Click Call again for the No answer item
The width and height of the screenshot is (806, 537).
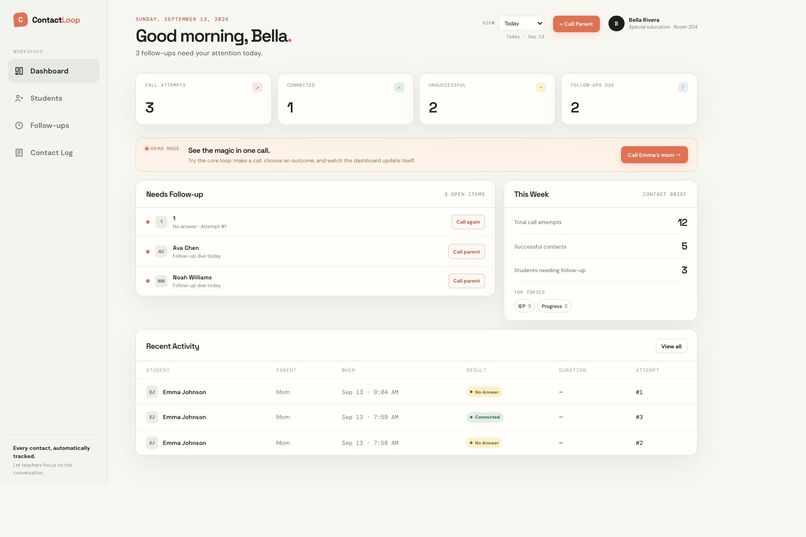click(468, 222)
